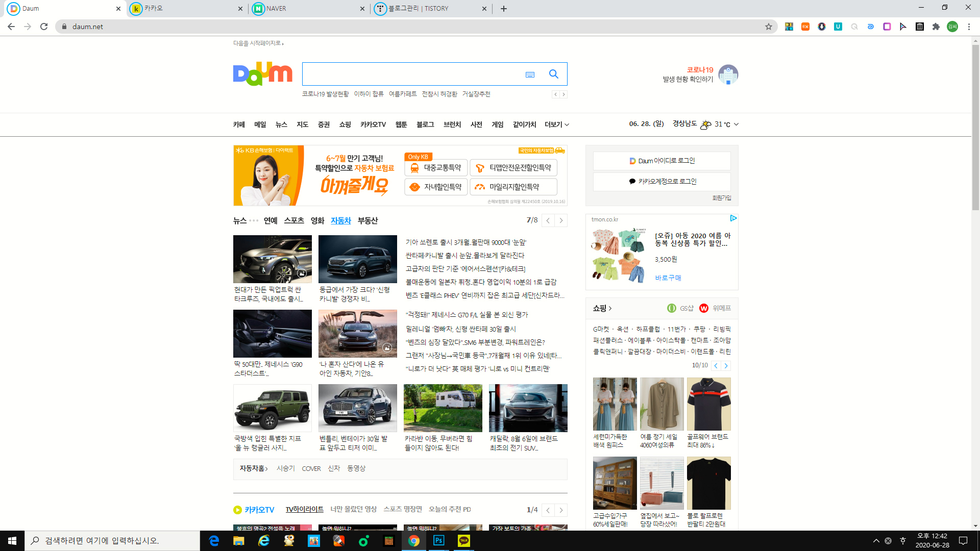Reload the page with the refresh icon
Viewport: 980px width, 551px height.
point(44,27)
